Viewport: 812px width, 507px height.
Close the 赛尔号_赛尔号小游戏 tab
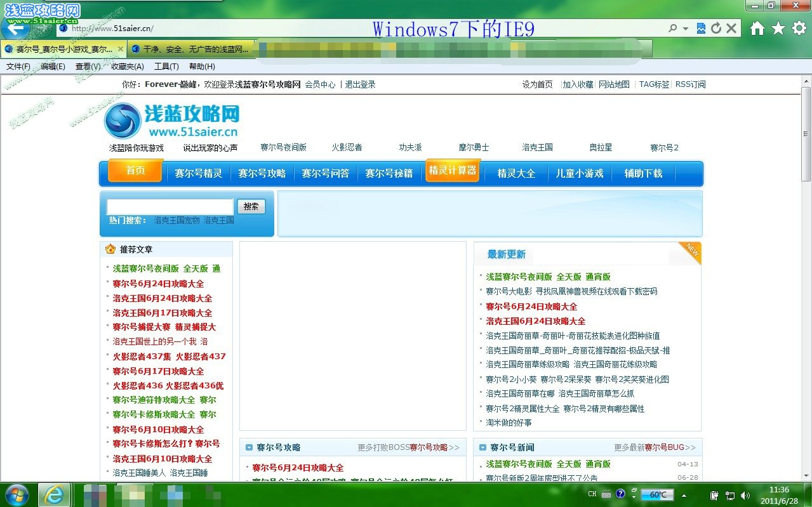[x=121, y=49]
